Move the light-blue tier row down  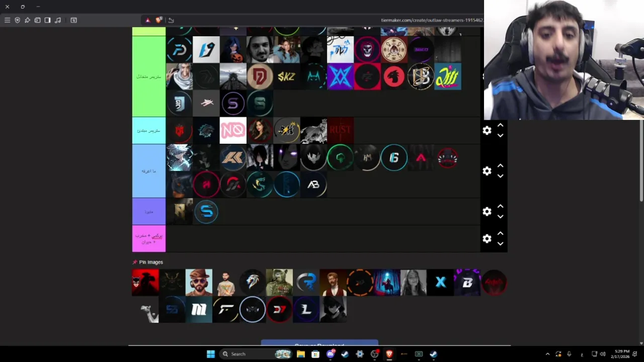500,176
